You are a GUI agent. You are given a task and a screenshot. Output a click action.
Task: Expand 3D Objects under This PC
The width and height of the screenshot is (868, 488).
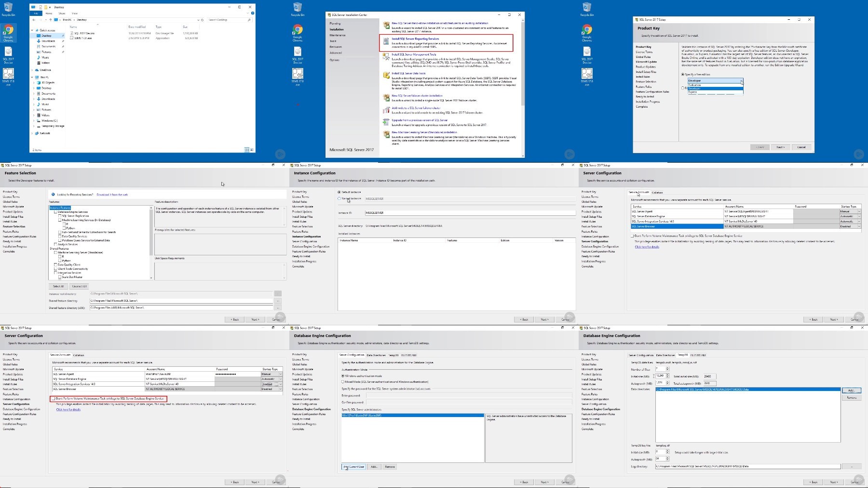point(34,83)
